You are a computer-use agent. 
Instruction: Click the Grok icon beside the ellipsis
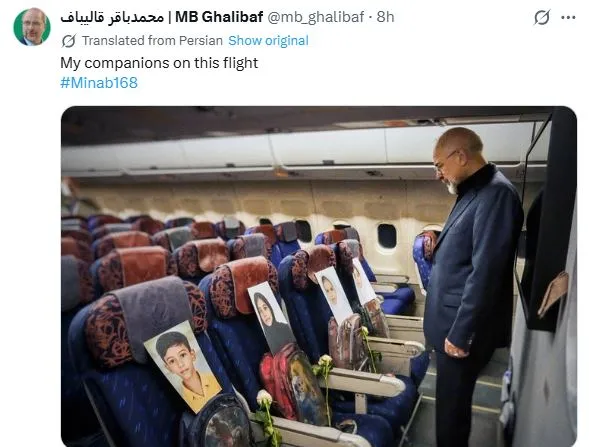tap(542, 17)
